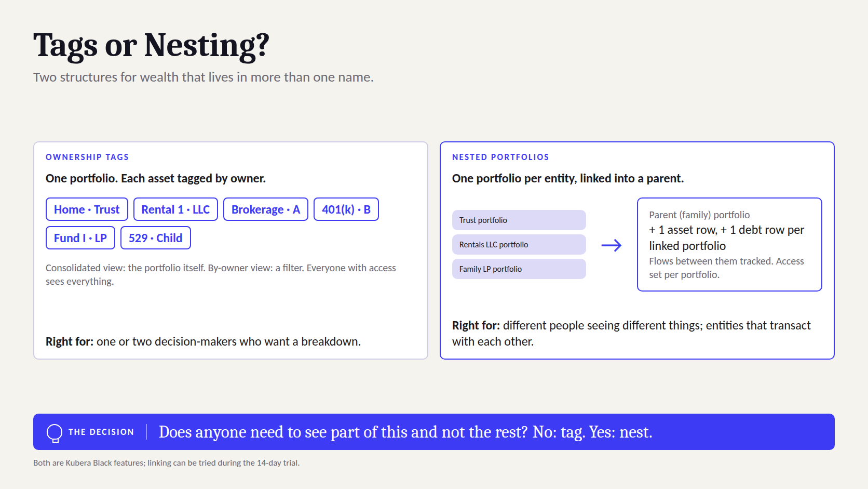Choose the 529 · Child tag
Image resolution: width=868 pixels, height=489 pixels.
156,238
